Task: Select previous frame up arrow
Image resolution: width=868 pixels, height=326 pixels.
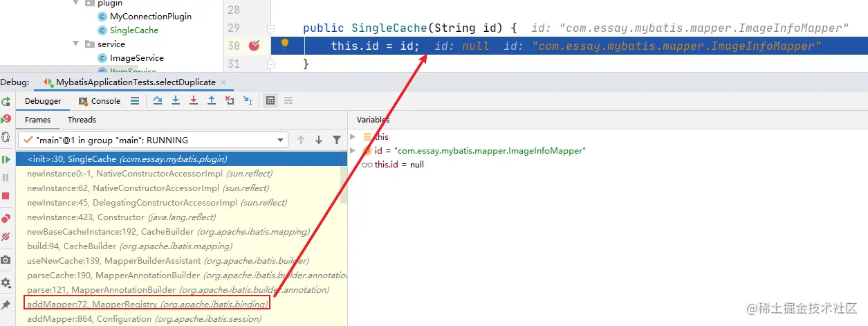Action: 301,140
